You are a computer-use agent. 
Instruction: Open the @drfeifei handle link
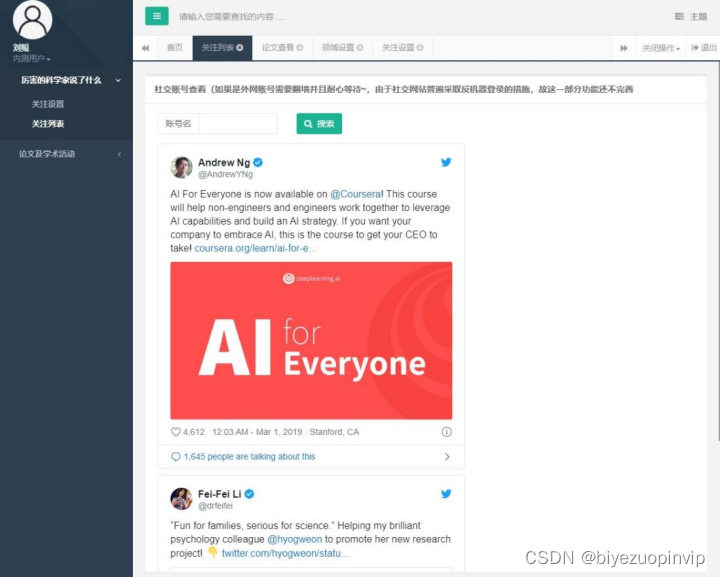pos(215,506)
